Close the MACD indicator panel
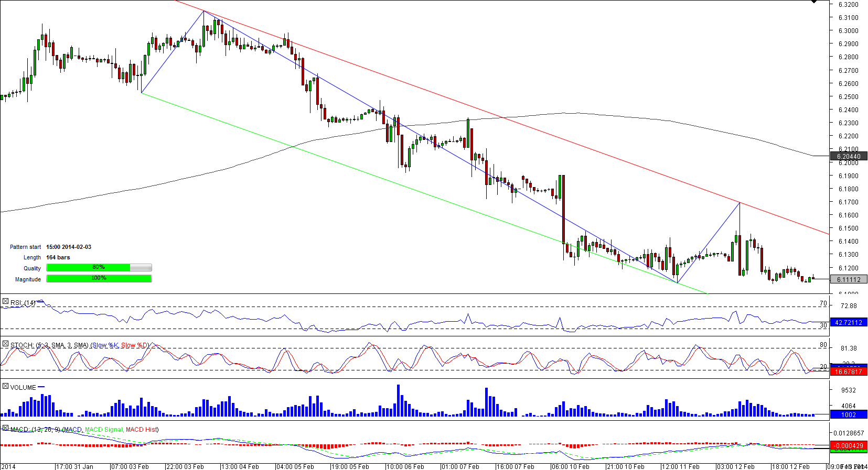The image size is (868, 470). 5,428
